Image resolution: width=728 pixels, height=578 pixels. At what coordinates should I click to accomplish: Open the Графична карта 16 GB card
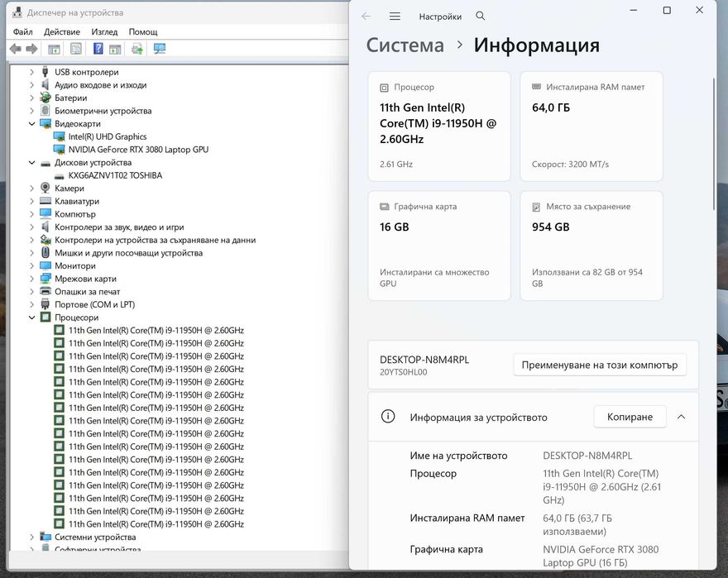(439, 246)
